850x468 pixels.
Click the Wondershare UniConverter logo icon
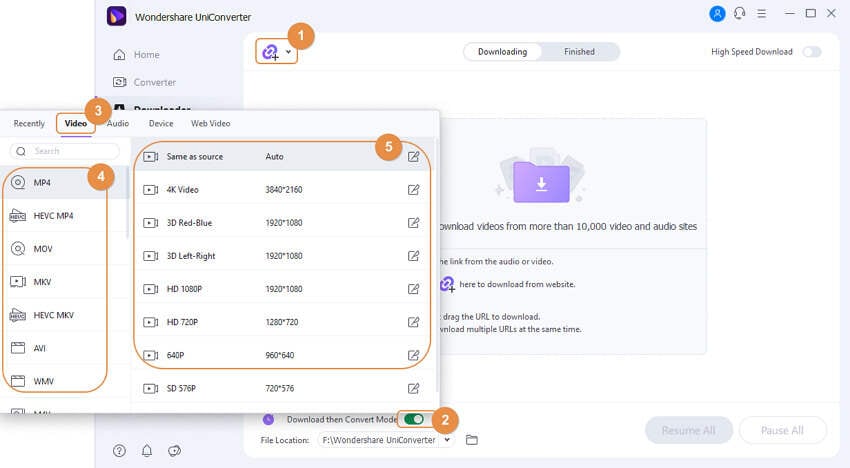[x=117, y=16]
